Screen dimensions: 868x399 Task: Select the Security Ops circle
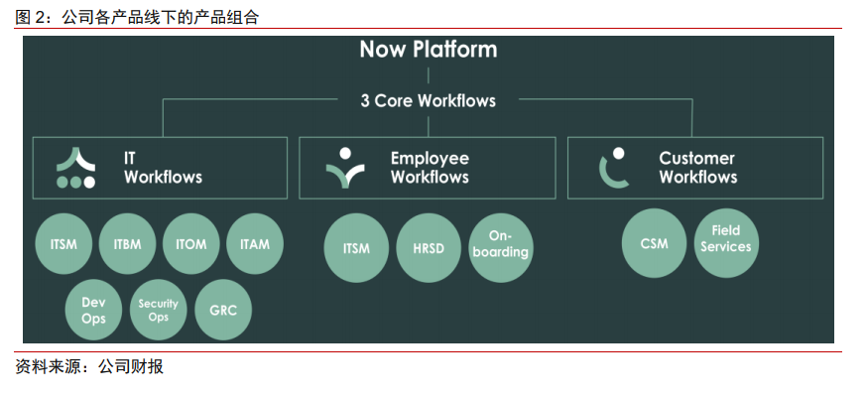pos(159,311)
